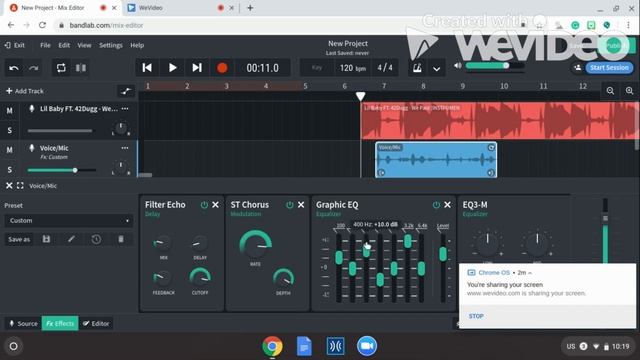Change the 120 bpm tempo
The width and height of the screenshot is (640, 360).
[x=353, y=68]
